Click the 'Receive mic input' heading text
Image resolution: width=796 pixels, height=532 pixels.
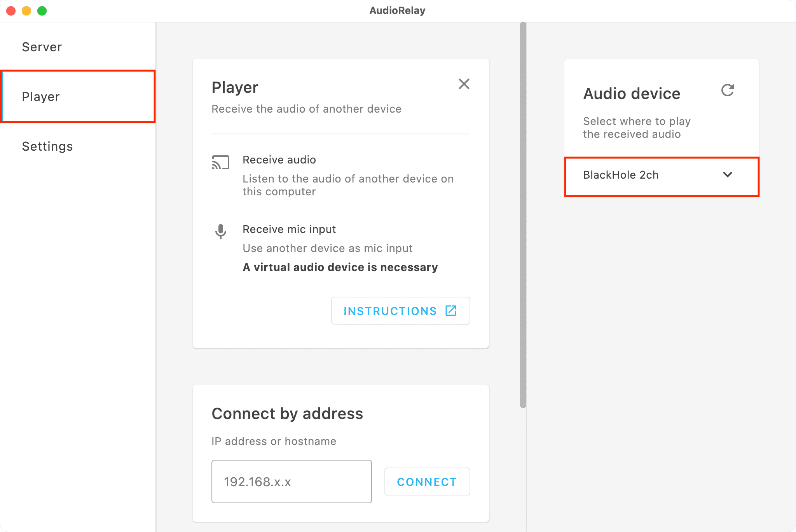(x=289, y=229)
